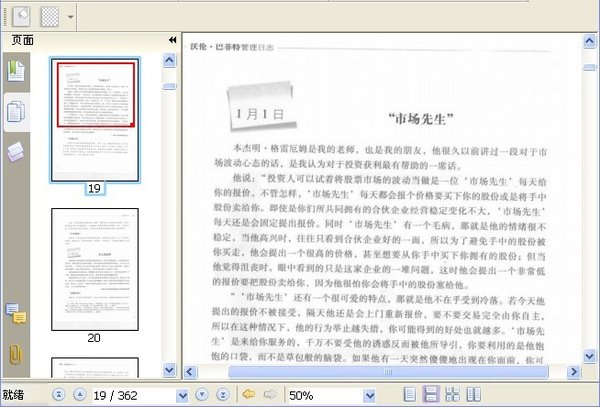600x407 pixels.
Task: Click the toolbar grip handle at top-left
Action: [5, 17]
